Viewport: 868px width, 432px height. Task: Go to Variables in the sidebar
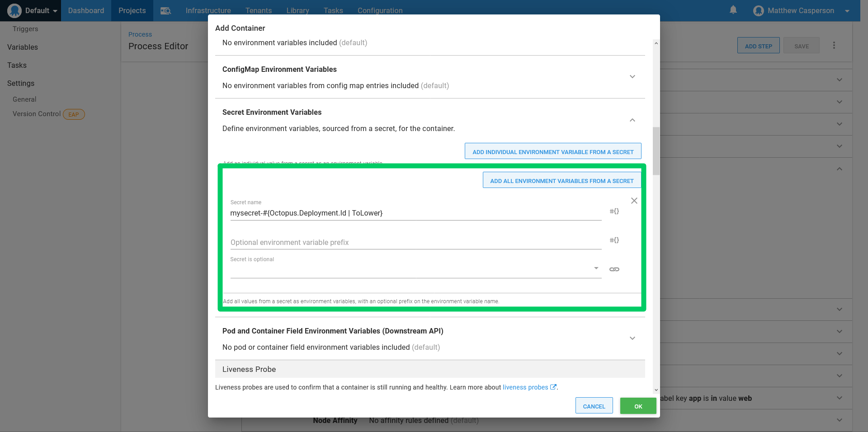coord(23,47)
